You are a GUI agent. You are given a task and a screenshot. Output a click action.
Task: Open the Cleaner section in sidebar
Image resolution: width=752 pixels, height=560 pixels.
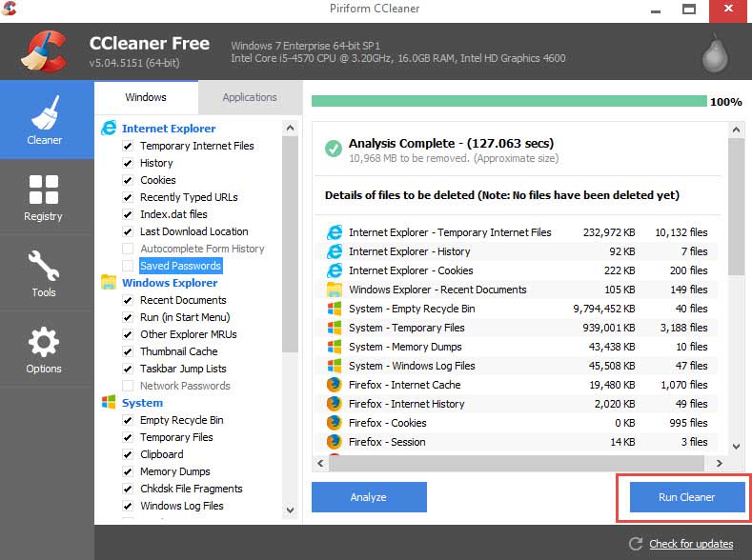[x=47, y=120]
